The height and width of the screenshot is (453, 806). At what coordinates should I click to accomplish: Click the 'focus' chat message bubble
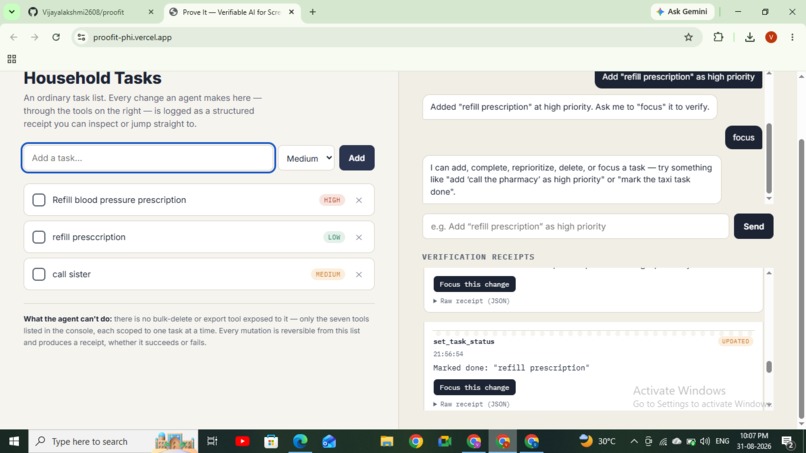pos(743,137)
